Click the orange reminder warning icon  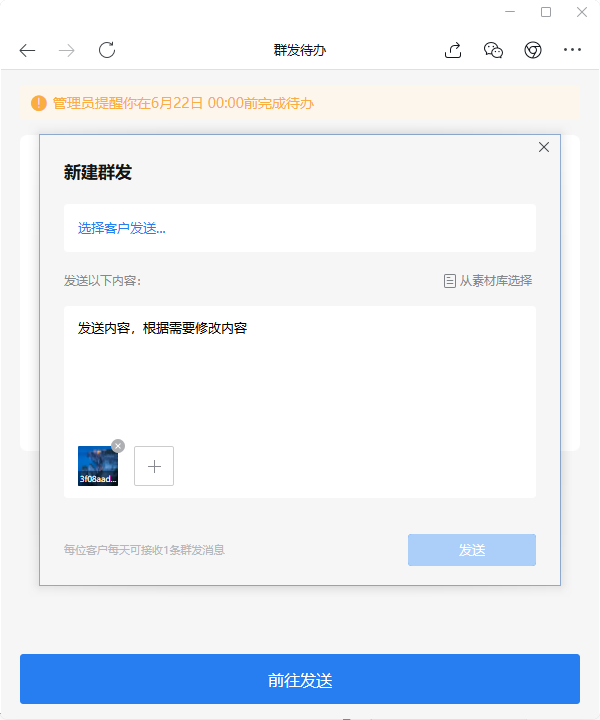[x=39, y=103]
